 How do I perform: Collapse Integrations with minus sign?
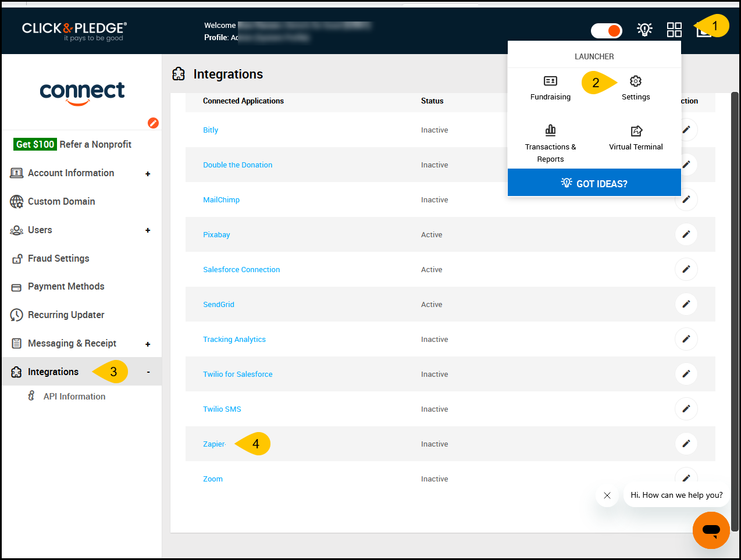tap(148, 372)
